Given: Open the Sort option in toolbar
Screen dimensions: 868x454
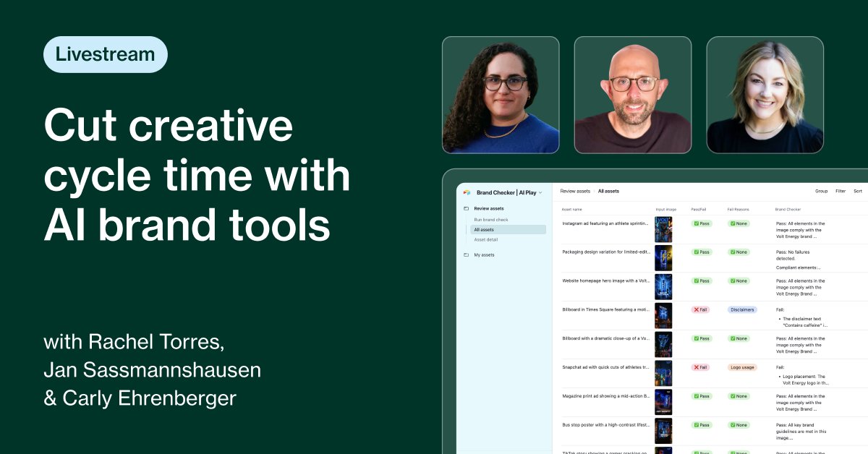Looking at the screenshot, I should pyautogui.click(x=858, y=192).
